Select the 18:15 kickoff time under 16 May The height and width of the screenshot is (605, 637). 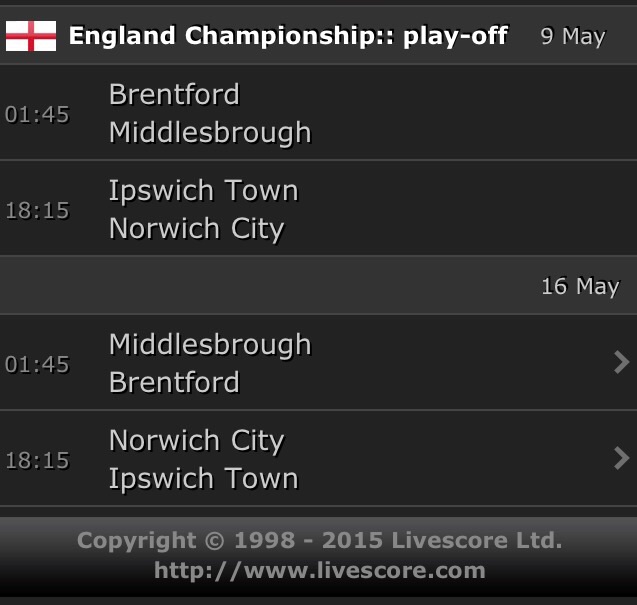tap(37, 460)
